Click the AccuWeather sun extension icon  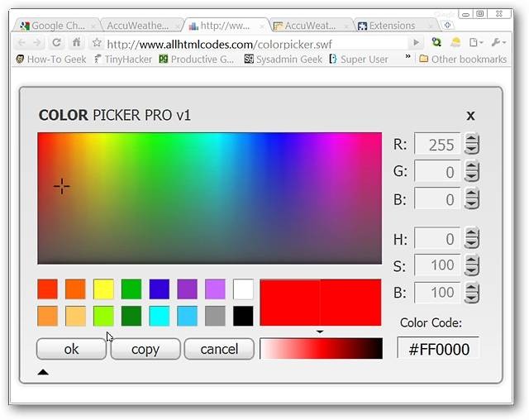(455, 42)
